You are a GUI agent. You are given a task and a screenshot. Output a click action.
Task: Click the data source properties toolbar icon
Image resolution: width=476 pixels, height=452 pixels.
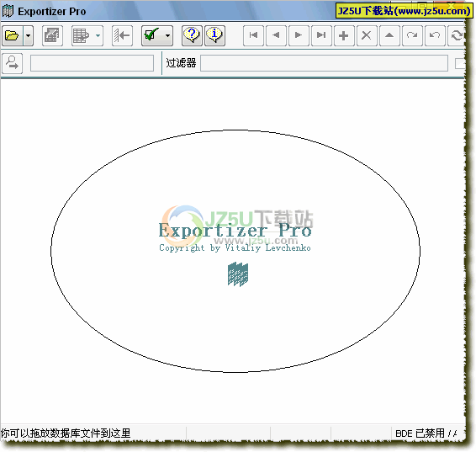52,36
